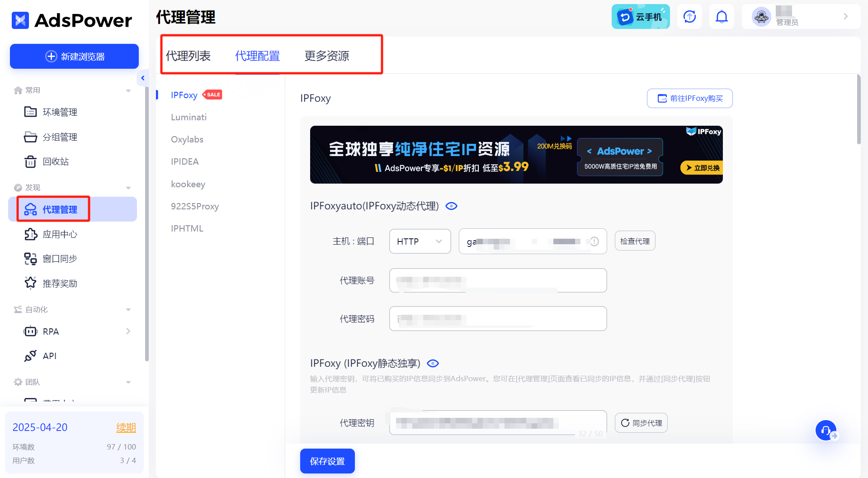
Task: Click the 代理账号 input field
Action: (498, 280)
